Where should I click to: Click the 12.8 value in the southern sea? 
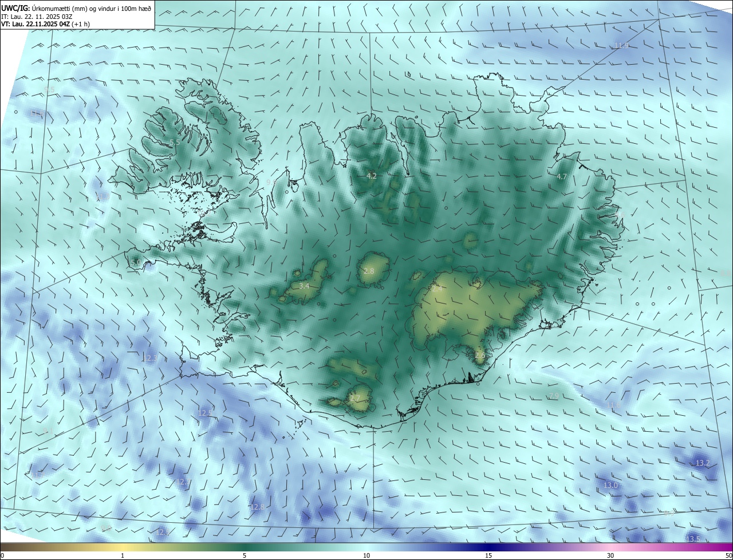pyautogui.click(x=258, y=507)
